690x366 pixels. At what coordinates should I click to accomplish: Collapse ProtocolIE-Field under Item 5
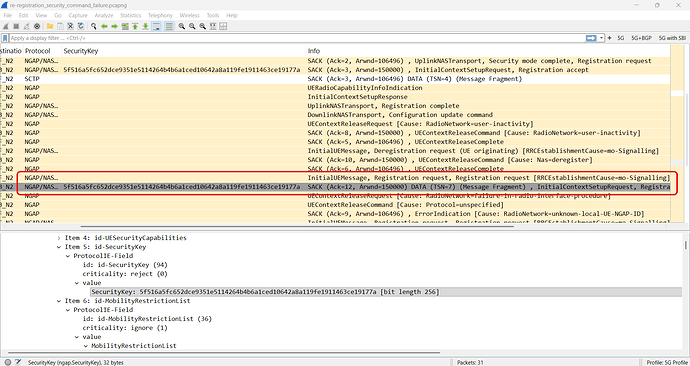[67, 256]
